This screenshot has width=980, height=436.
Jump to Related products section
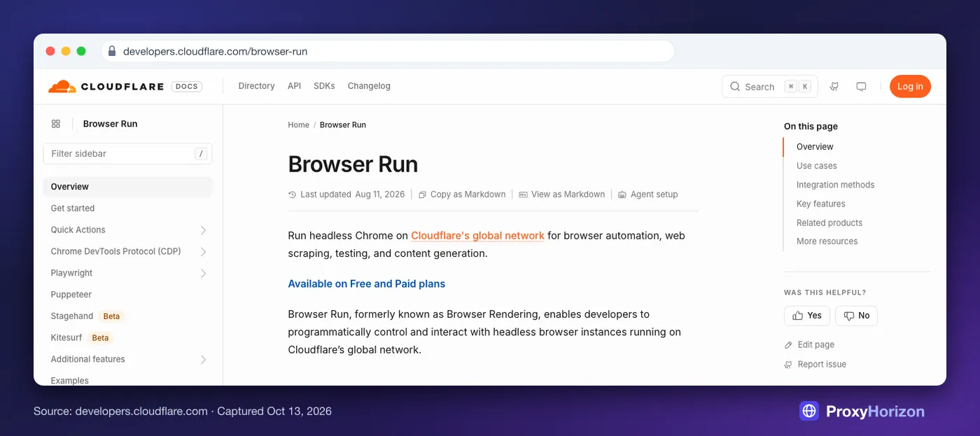coord(829,223)
